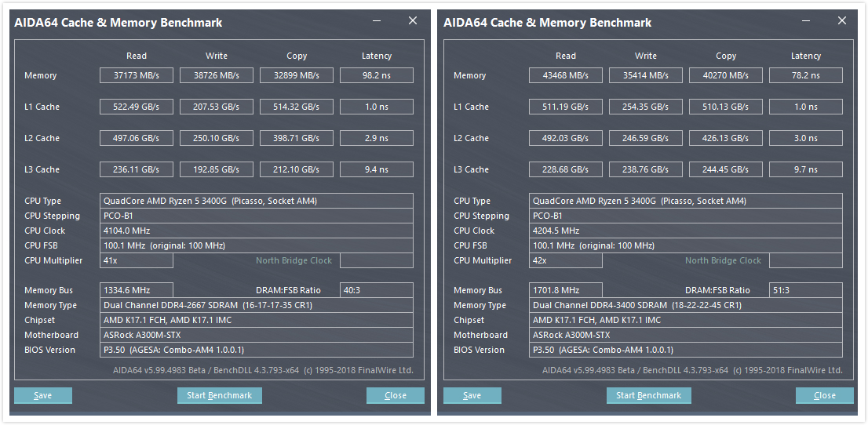This screenshot has width=868, height=425.
Task: Close the DDR4-3400 window using the title bar X
Action: click(x=842, y=21)
